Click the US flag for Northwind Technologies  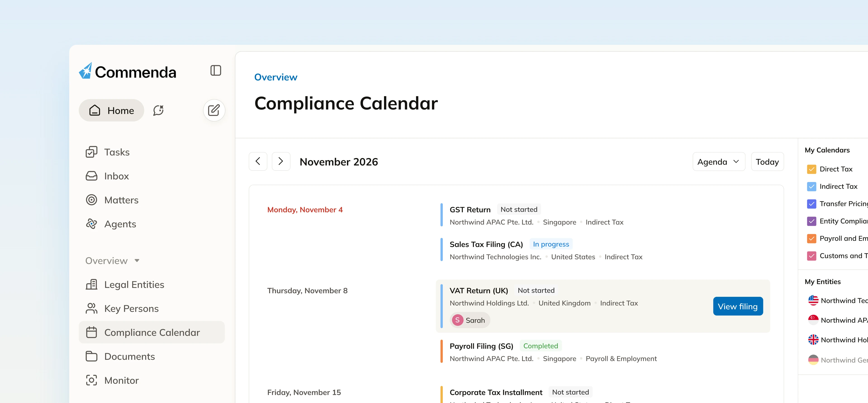813,300
